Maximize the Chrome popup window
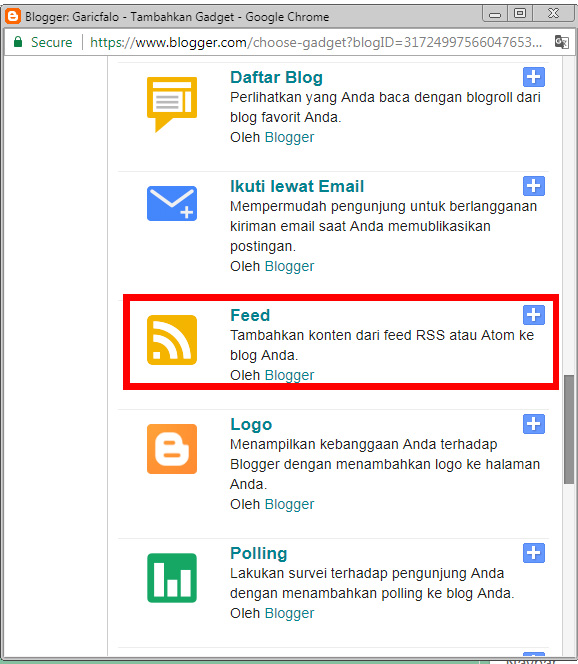578x664 pixels. click(x=520, y=14)
